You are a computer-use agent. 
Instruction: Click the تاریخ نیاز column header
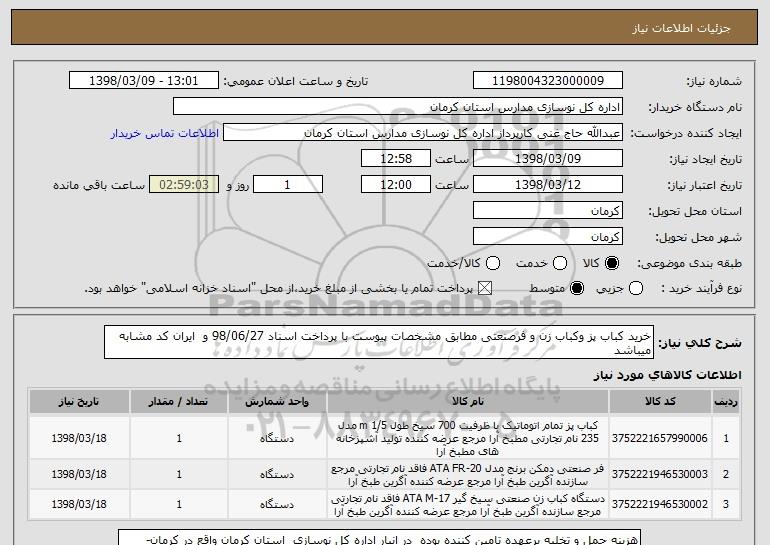(x=79, y=402)
